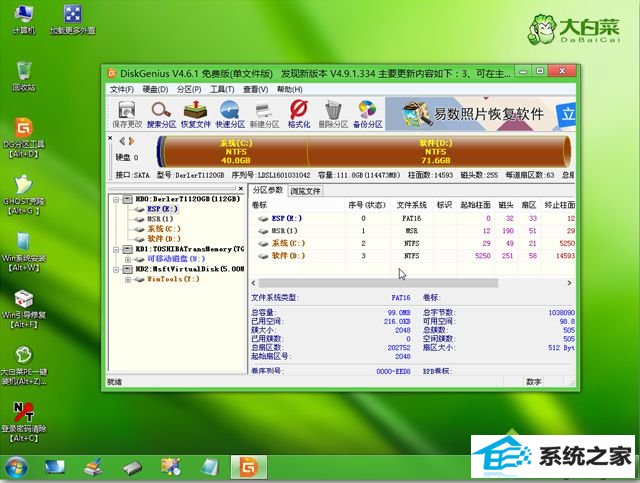Image resolution: width=640 pixels, height=483 pixels.
Task: Click the partition table scroll left arrow
Action: coord(253,283)
